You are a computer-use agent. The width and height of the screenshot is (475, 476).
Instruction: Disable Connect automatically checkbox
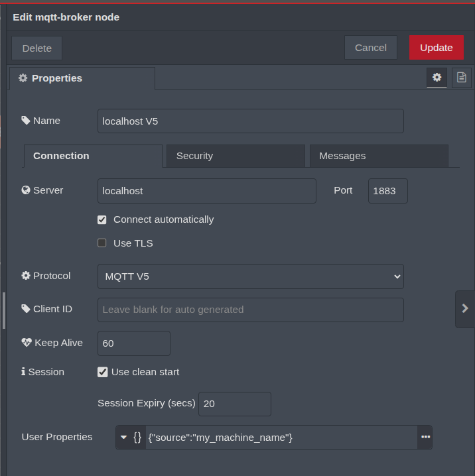tap(102, 219)
